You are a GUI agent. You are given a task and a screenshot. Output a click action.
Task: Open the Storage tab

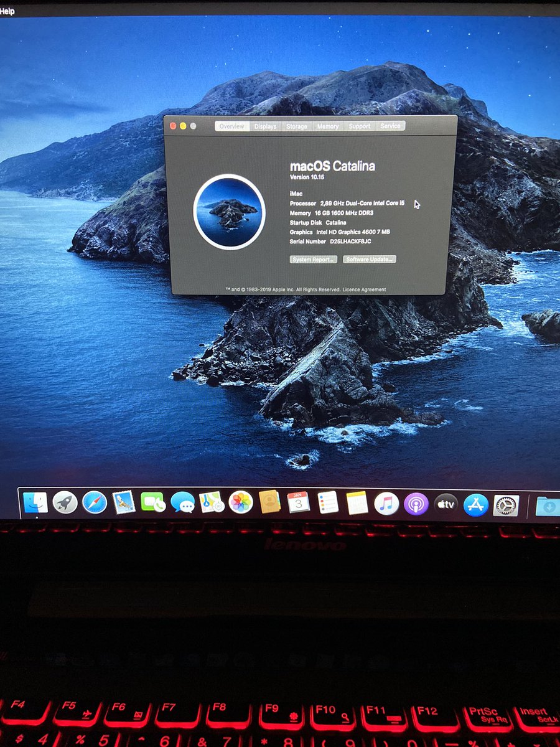(x=297, y=126)
